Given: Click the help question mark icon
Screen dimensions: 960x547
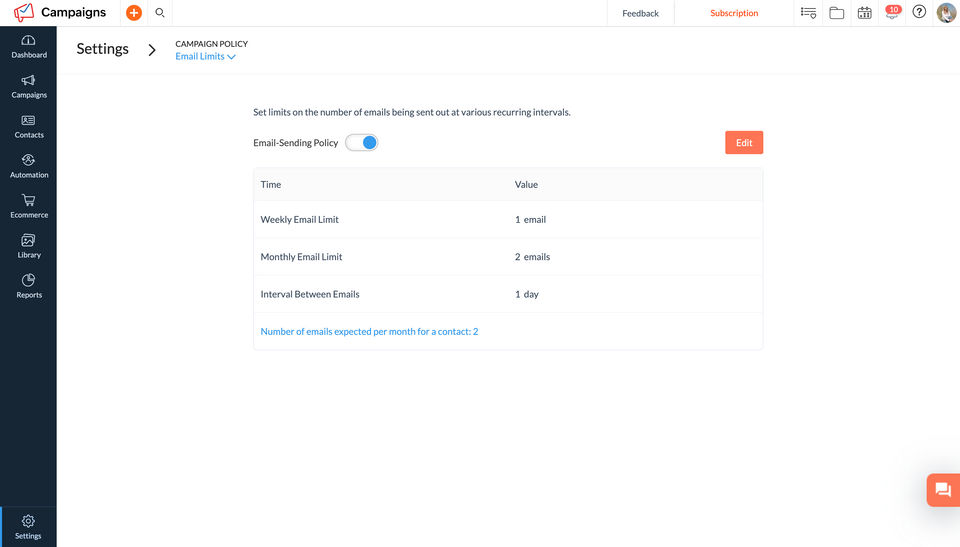Looking at the screenshot, I should coord(919,13).
